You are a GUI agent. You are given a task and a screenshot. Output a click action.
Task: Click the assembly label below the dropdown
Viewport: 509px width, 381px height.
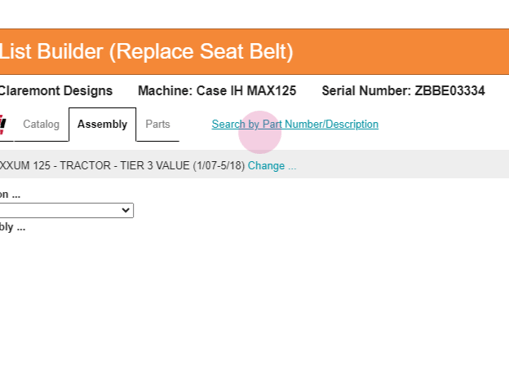12,228
